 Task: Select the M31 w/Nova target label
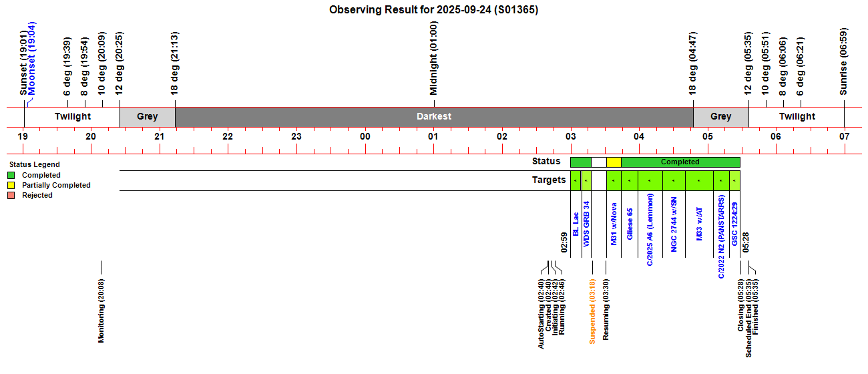tap(614, 222)
